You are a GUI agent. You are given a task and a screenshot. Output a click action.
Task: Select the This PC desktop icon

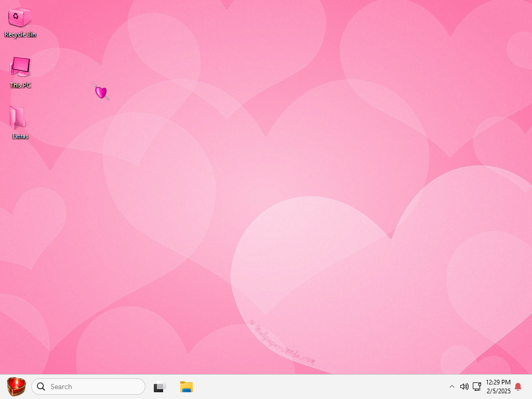20,73
